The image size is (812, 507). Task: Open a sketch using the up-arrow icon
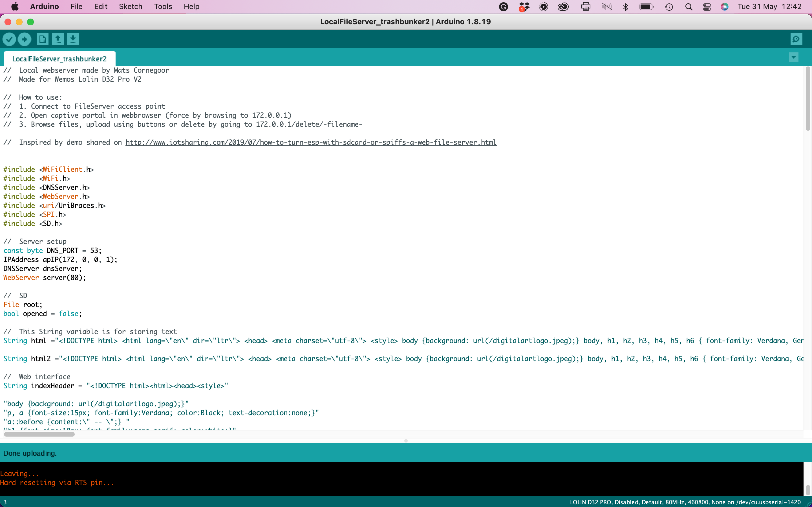pyautogui.click(x=58, y=39)
